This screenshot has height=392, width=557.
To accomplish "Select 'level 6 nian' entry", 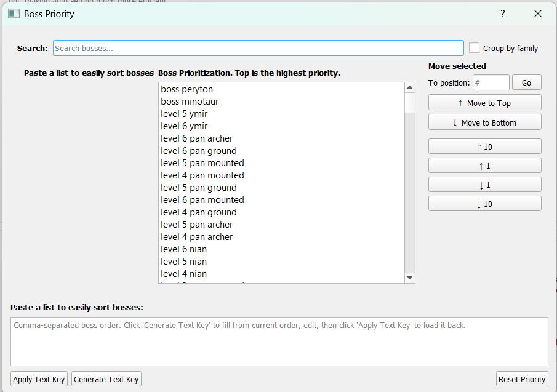I will (x=282, y=249).
